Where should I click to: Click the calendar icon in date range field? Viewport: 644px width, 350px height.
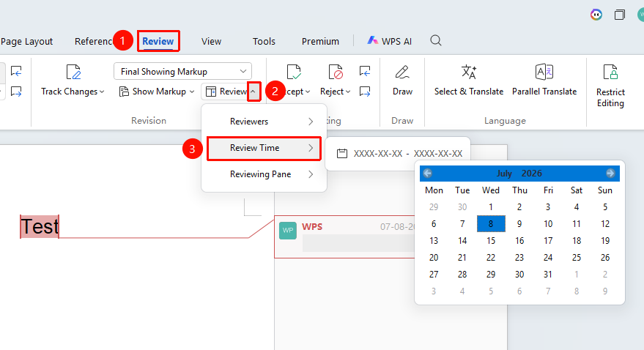click(x=341, y=154)
